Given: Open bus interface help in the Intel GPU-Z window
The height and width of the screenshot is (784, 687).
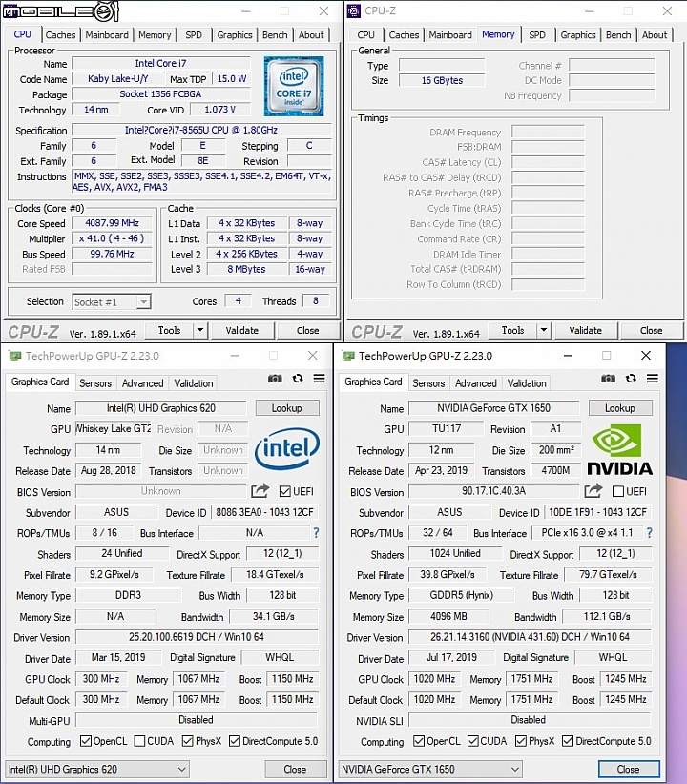Looking at the screenshot, I should (x=316, y=533).
